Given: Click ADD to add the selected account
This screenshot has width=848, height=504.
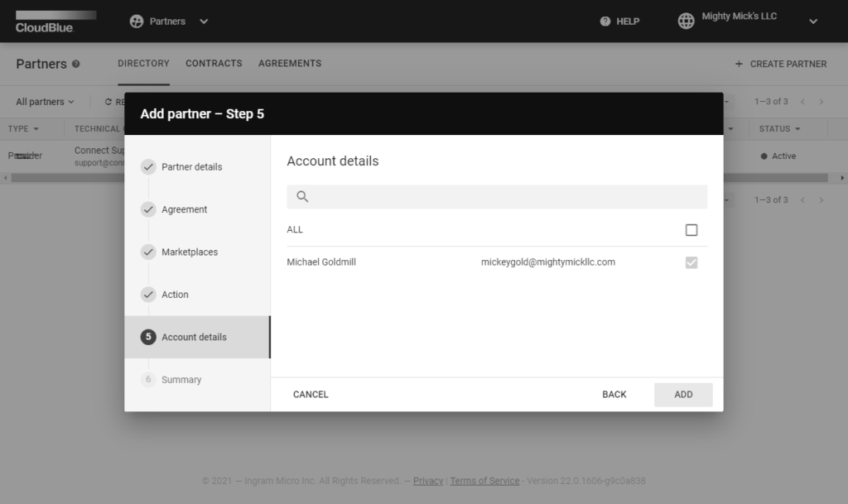Looking at the screenshot, I should 683,395.
